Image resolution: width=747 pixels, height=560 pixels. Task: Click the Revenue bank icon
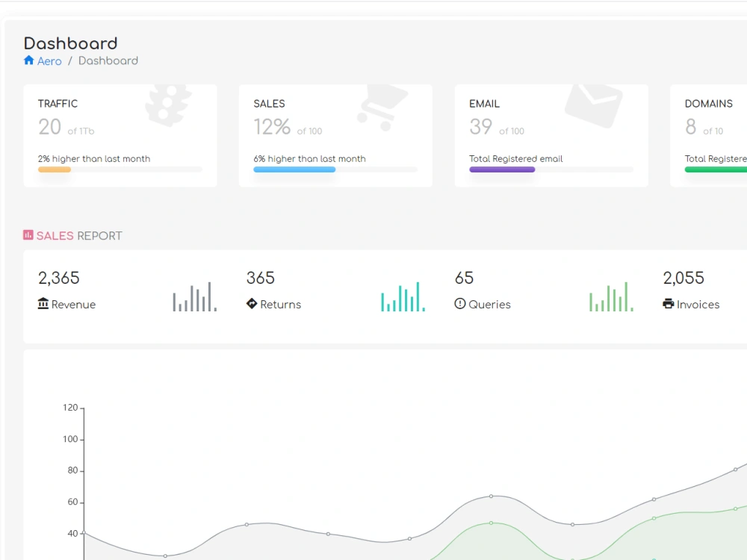[x=43, y=303]
